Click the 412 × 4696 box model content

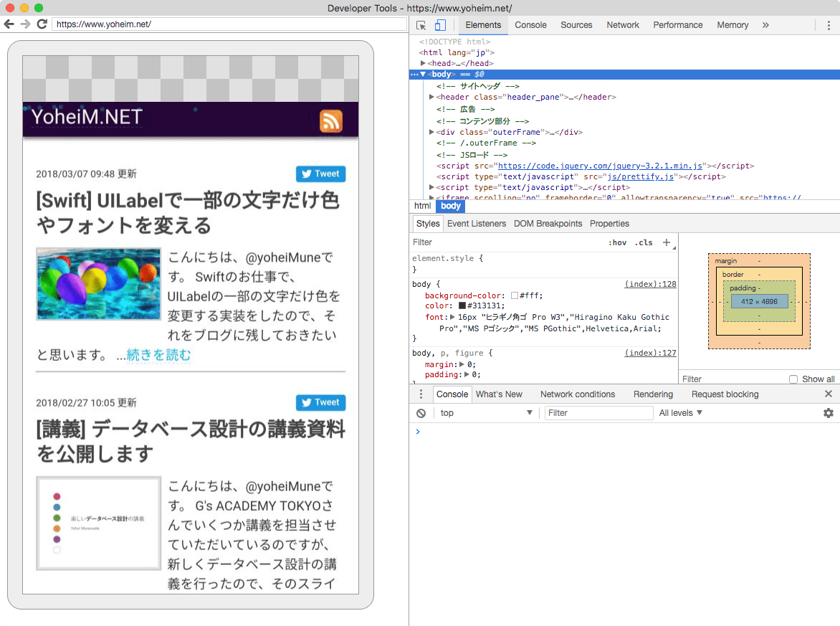tap(759, 302)
